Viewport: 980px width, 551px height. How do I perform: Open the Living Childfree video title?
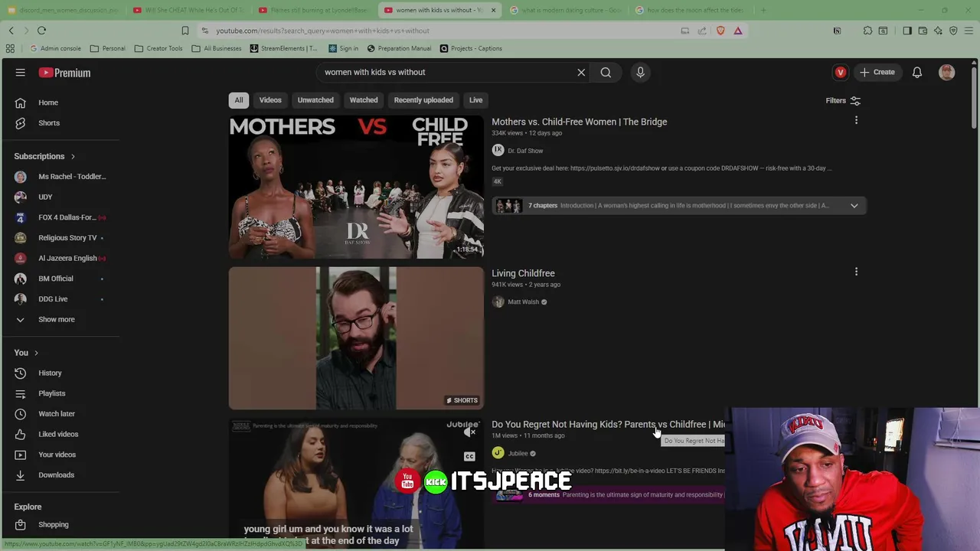pos(523,273)
